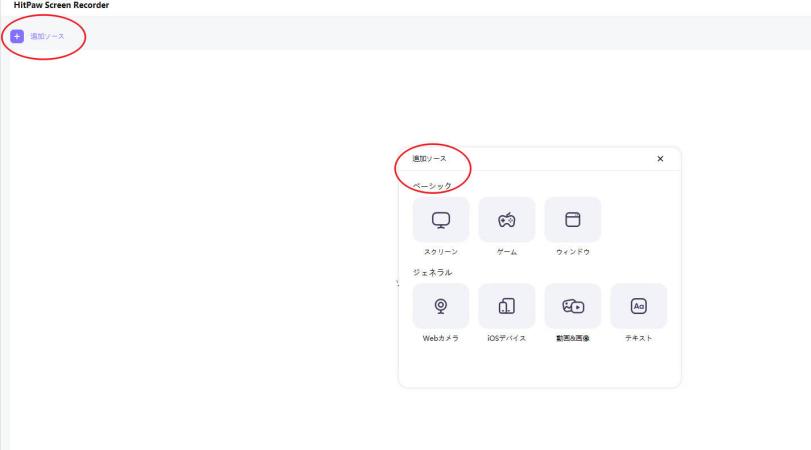This screenshot has width=811, height=450.
Task: Click the 動画&画像 label text
Action: point(573,338)
